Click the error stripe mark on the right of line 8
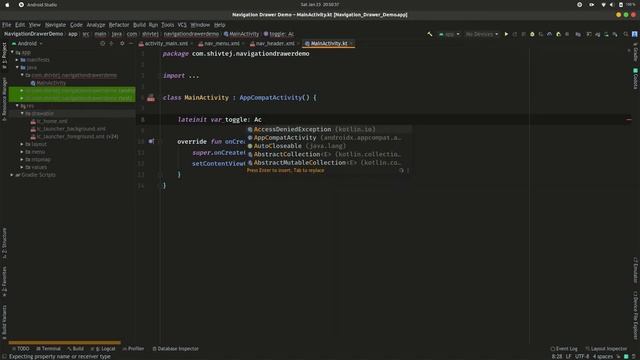 pos(629,120)
